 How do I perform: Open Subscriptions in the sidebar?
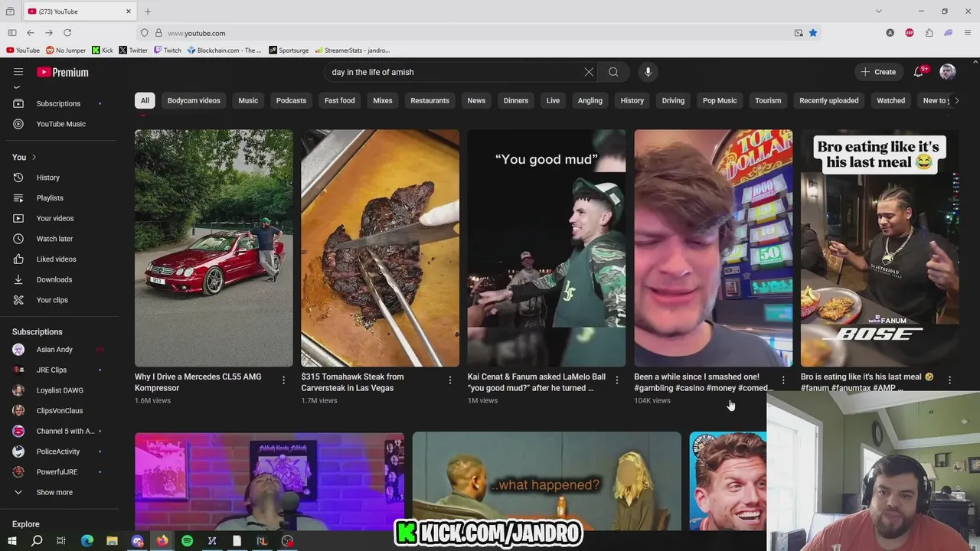[58, 103]
